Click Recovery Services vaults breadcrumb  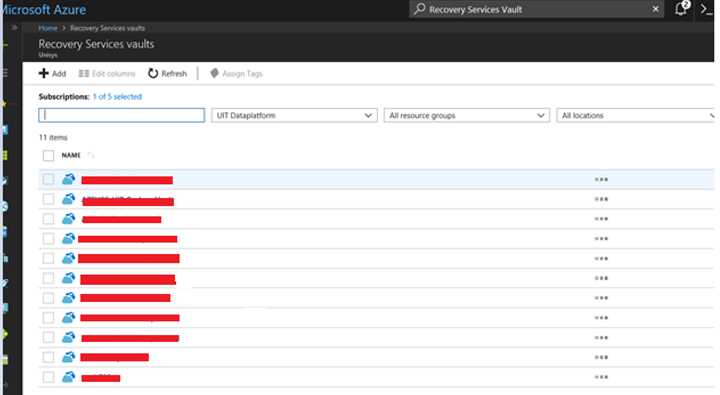tap(107, 28)
